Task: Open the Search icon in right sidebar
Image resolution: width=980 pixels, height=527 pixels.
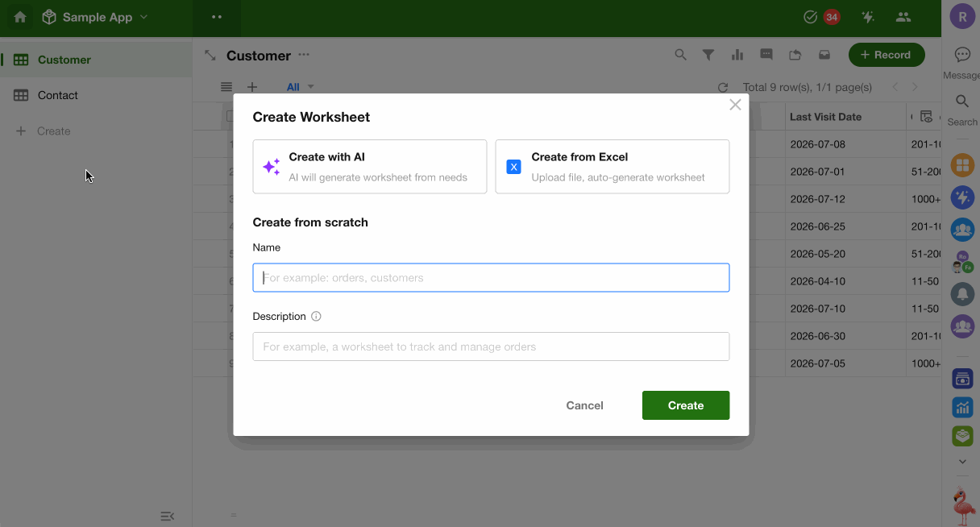Action: click(x=962, y=102)
